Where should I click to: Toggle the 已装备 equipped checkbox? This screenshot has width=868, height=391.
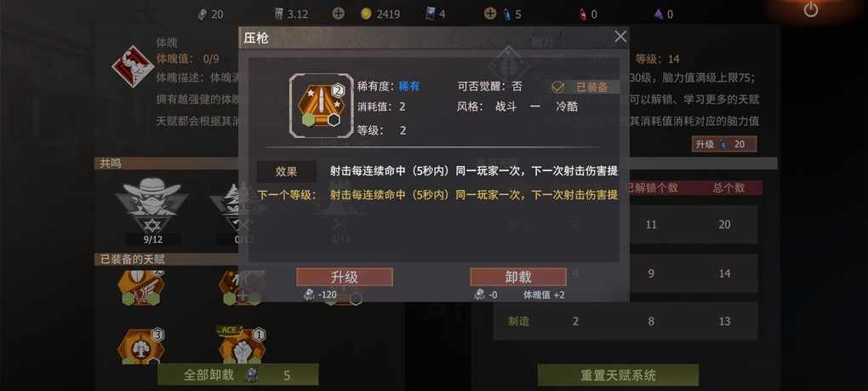pyautogui.click(x=558, y=87)
